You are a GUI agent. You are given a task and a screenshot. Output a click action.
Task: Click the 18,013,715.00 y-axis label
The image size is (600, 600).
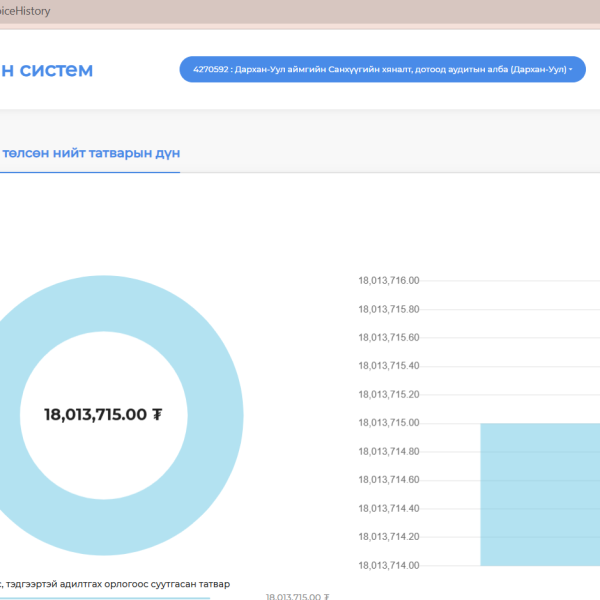click(388, 423)
